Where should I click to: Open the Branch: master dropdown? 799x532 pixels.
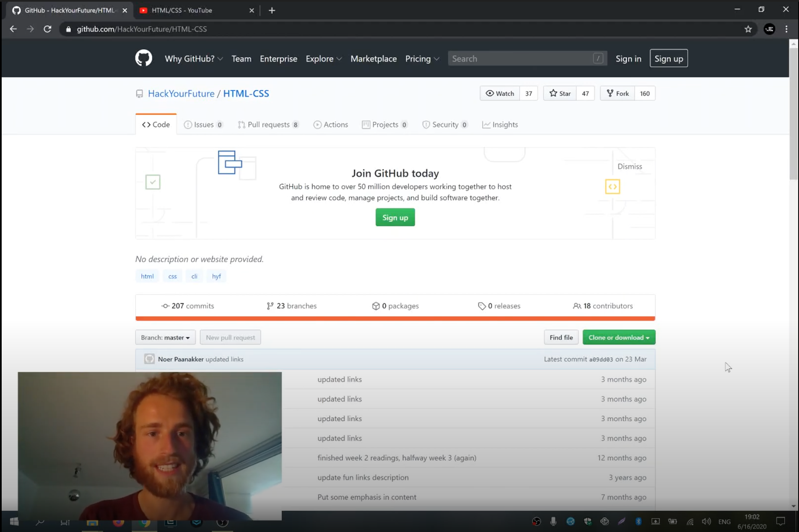[165, 337]
